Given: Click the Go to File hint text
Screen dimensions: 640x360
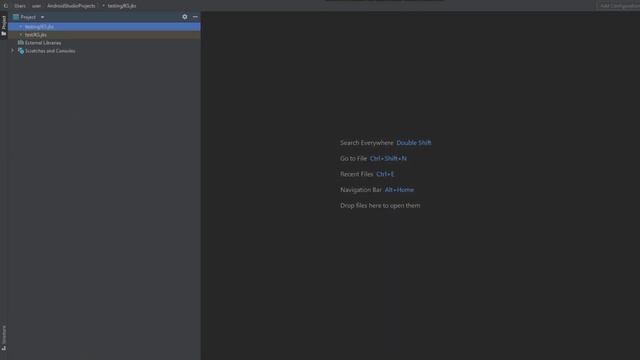Looking at the screenshot, I should click(x=353, y=158).
